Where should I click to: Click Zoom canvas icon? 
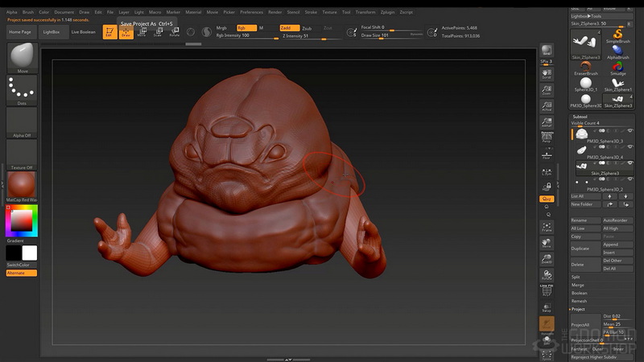(547, 90)
